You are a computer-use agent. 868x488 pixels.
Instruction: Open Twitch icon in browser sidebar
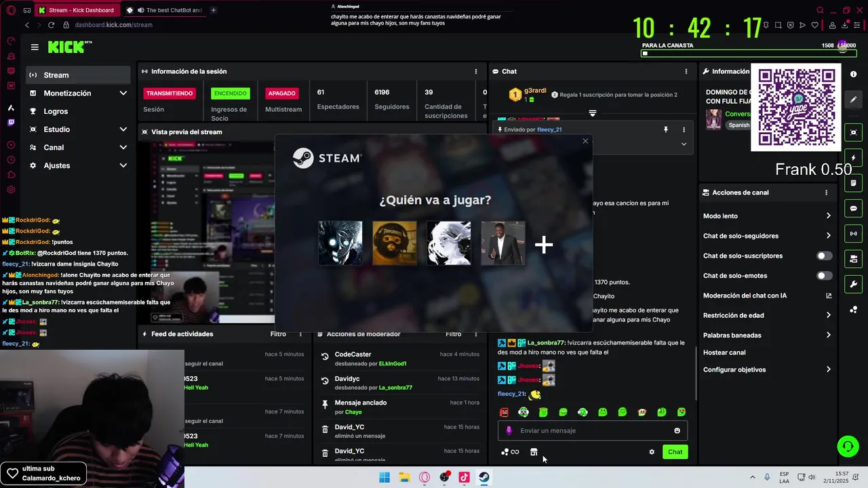(11, 123)
